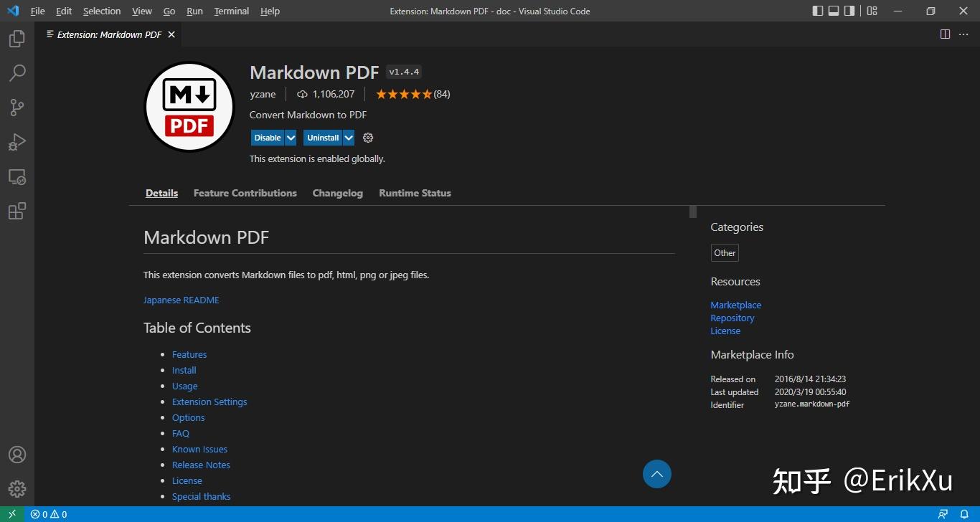Open the Terminal menu
The height and width of the screenshot is (522, 980).
tap(230, 11)
